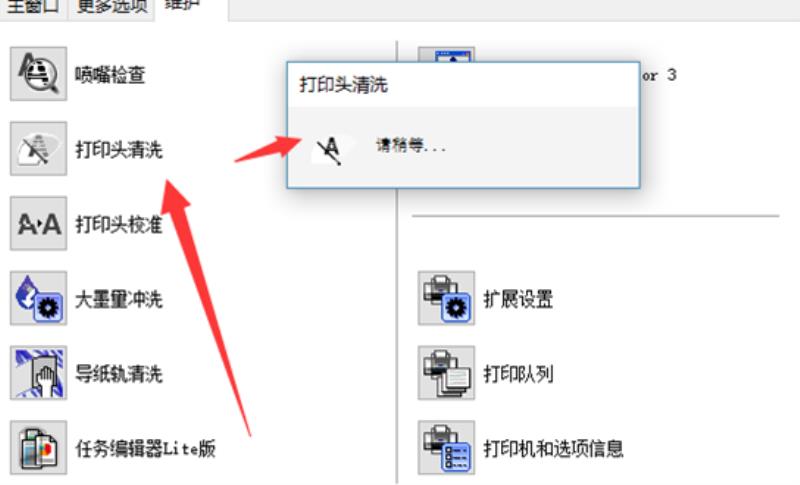Click the 打印队列 text label
Viewport: 800px width, 485px height.
pyautogui.click(x=518, y=374)
